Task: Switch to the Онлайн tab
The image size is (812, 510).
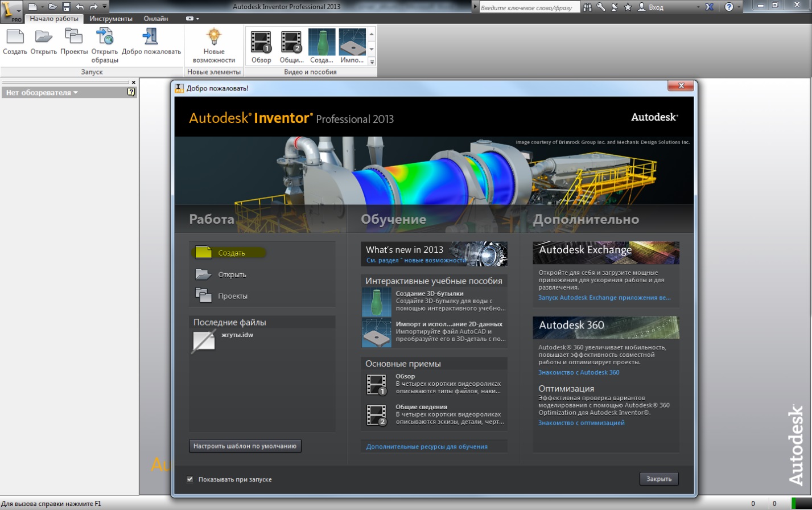Action: [156, 19]
